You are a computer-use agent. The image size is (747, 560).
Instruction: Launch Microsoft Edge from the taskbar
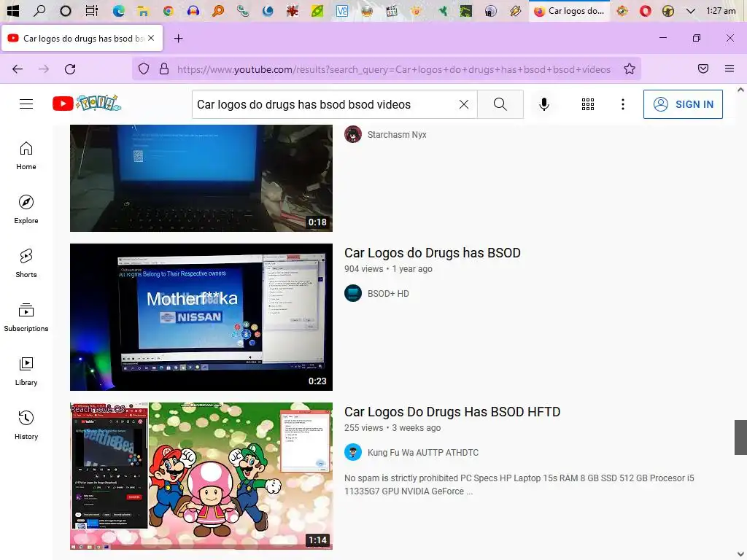(x=118, y=10)
